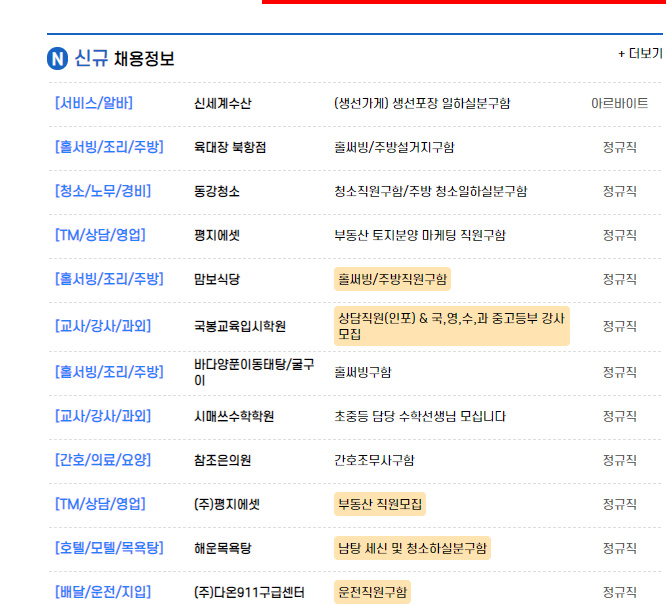Open the [배달/운전/지입] category link
The width and height of the screenshot is (666, 606).
(x=103, y=592)
